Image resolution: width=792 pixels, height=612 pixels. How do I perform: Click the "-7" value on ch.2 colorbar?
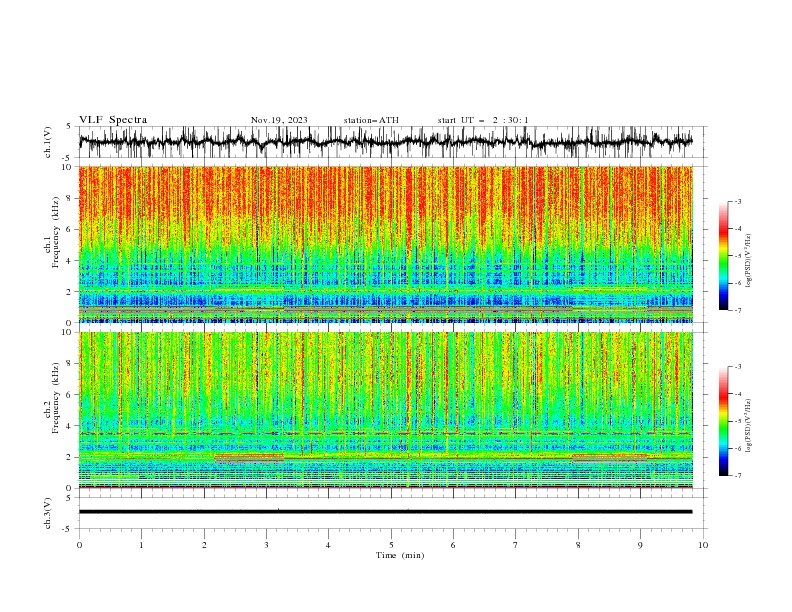coord(737,476)
